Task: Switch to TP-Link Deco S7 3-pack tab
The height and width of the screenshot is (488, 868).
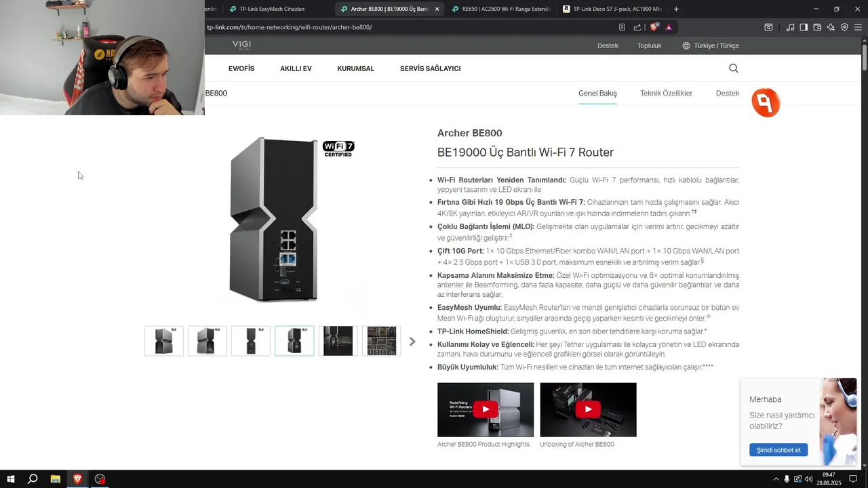Action: pos(611,9)
